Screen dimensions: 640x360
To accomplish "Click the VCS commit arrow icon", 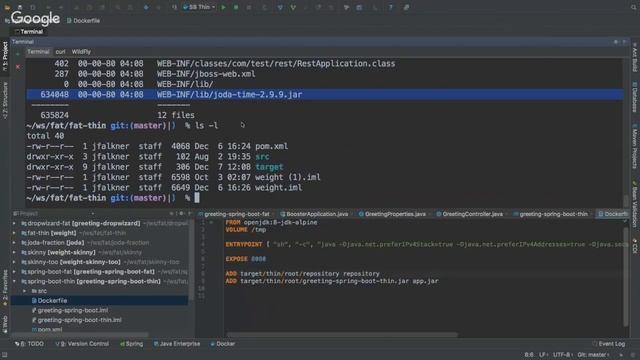I will click(293, 7).
